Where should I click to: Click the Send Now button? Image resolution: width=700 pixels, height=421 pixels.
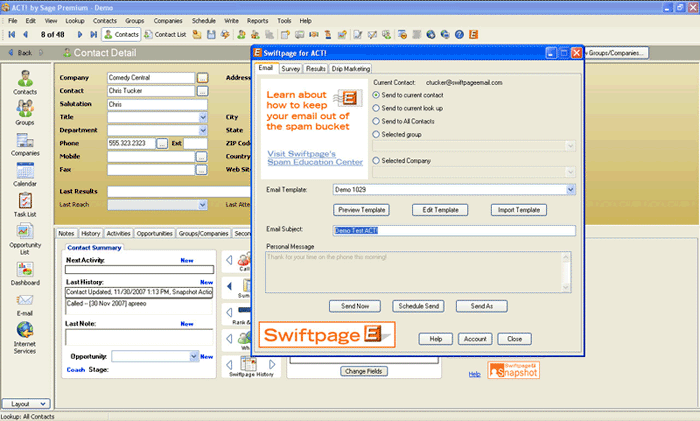355,306
